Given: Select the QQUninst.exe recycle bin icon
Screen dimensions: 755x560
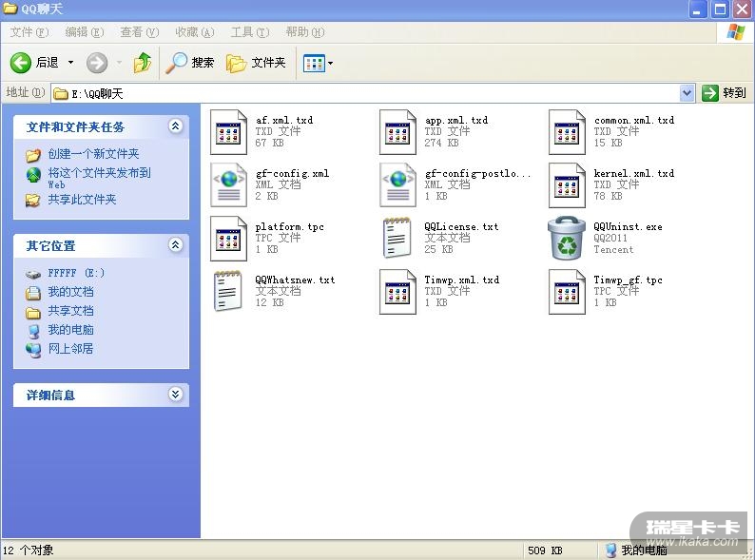Looking at the screenshot, I should [567, 239].
